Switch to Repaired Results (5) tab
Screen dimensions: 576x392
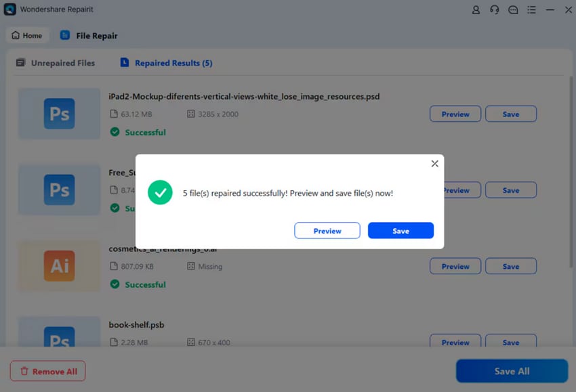[x=167, y=63]
